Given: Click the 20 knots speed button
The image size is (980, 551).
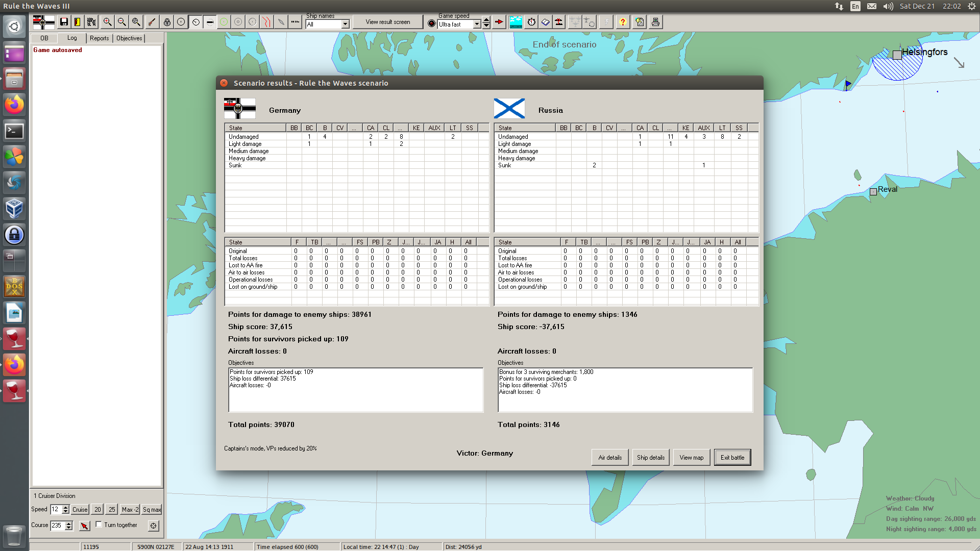Looking at the screenshot, I should [x=97, y=510].
